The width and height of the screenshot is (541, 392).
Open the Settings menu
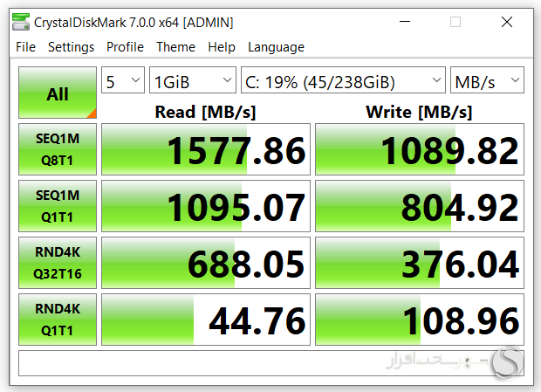(x=71, y=47)
